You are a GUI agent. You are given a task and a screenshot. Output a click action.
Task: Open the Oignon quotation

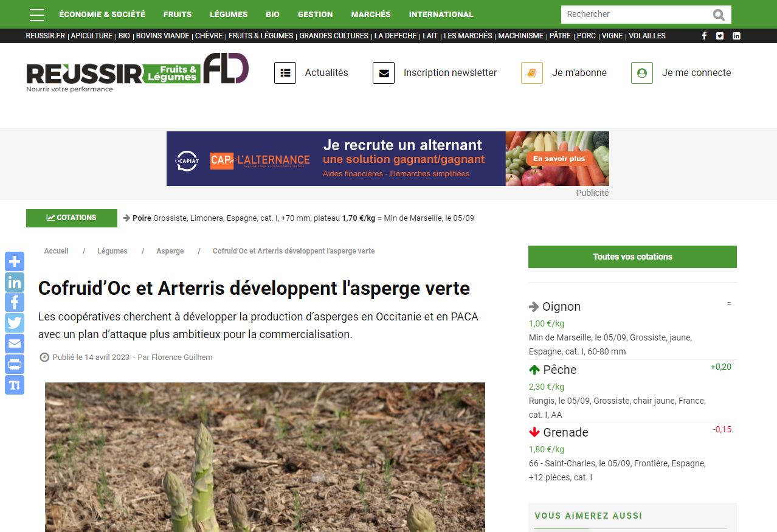[561, 307]
